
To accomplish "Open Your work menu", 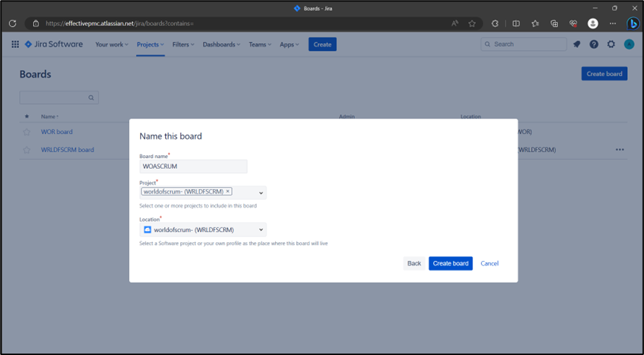I will [111, 44].
